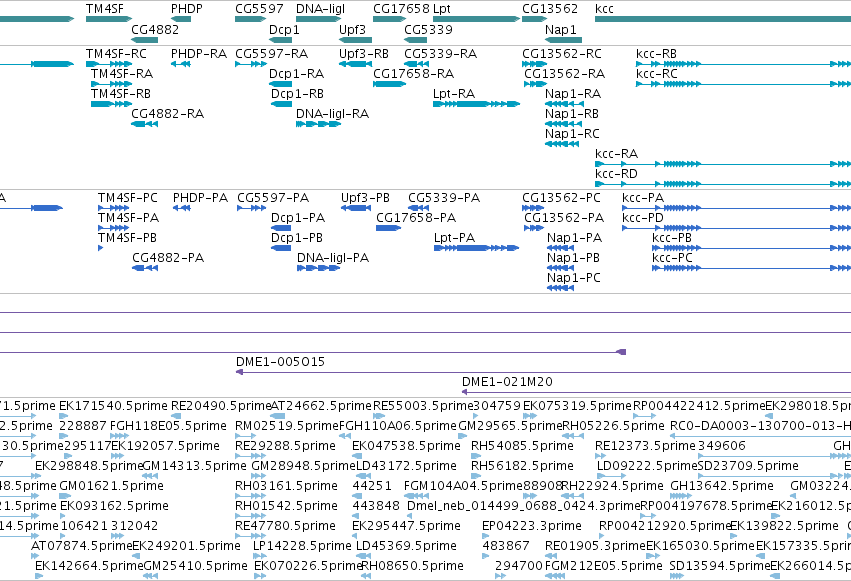Image resolution: width=851 pixels, height=581 pixels.
Task: Click the Dcp1-PA protein label
Action: pos(298,218)
